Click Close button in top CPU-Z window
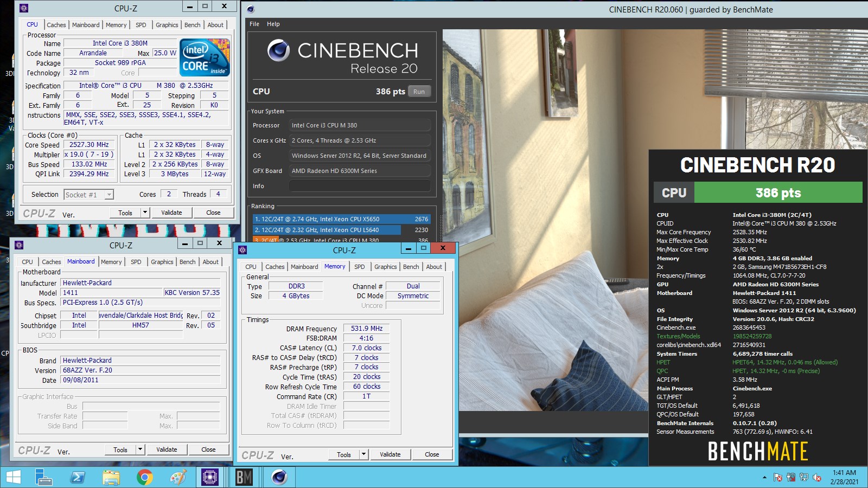868x488 pixels. click(213, 213)
